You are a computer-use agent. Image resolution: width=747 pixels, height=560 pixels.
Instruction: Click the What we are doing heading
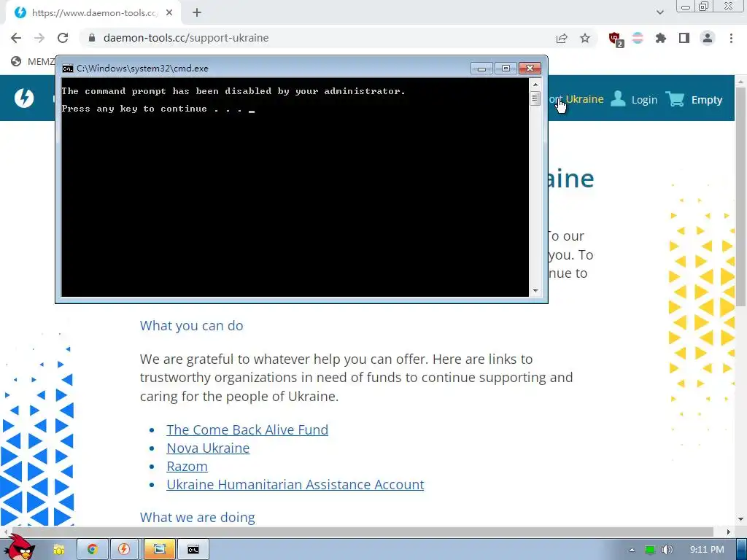197,517
